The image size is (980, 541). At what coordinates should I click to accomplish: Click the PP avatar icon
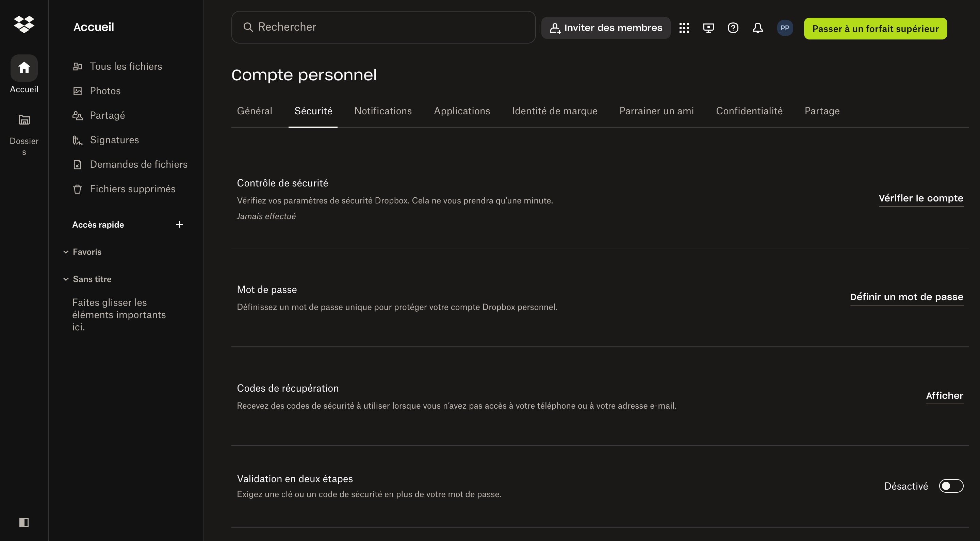click(785, 28)
